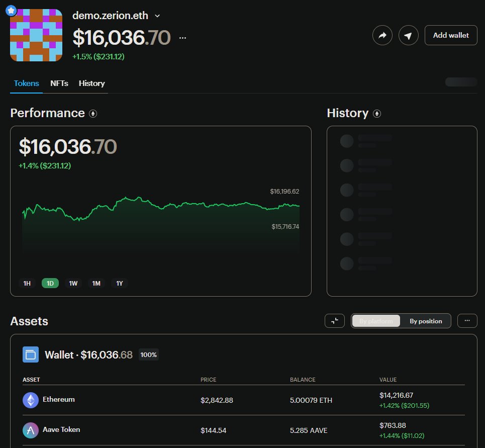Click the Ethereum token icon
The height and width of the screenshot is (448, 485).
31,400
